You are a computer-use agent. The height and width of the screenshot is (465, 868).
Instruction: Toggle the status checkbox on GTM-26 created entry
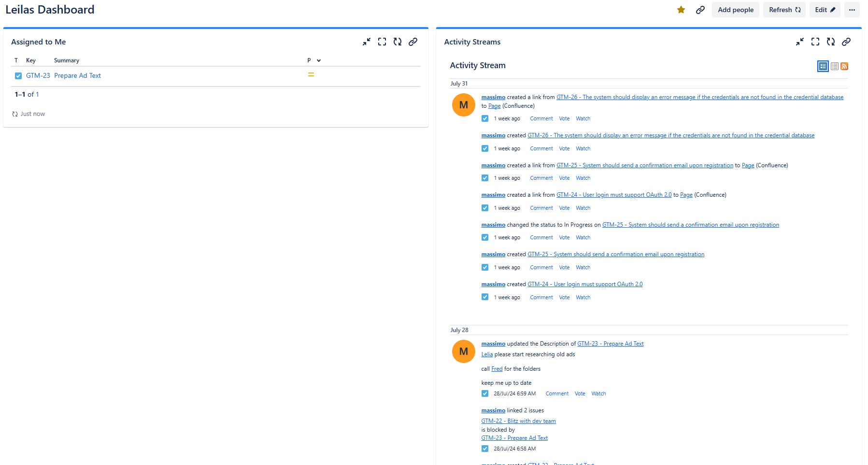click(484, 148)
